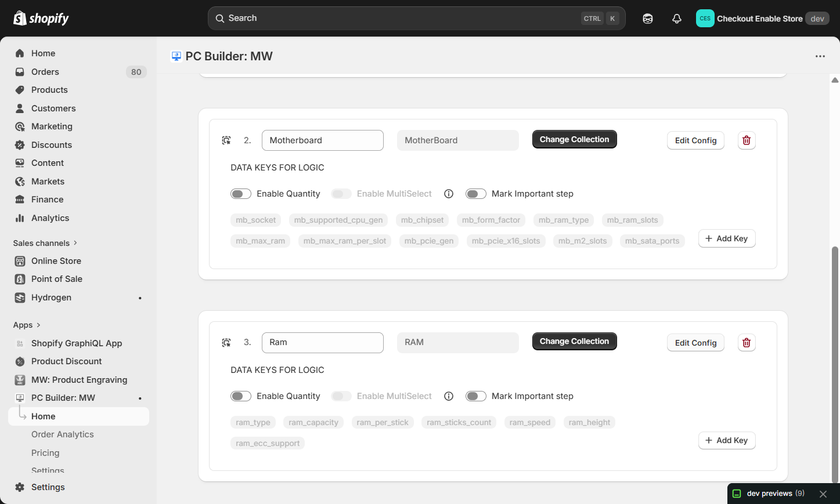This screenshot has width=840, height=504.
Task: Toggle Enable Quantity for Ram
Action: [241, 396]
